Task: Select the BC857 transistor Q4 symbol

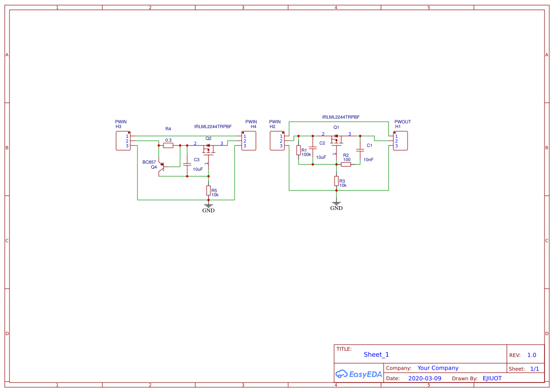Action: pyautogui.click(x=163, y=166)
